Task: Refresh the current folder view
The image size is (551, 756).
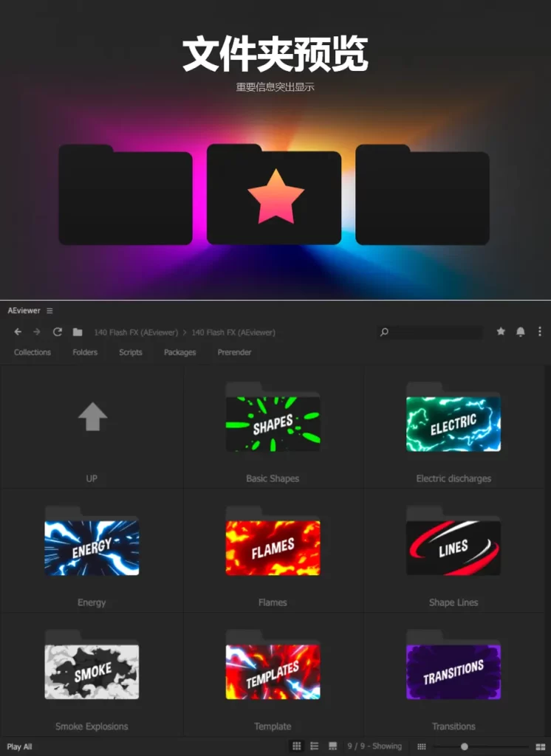Action: [57, 332]
